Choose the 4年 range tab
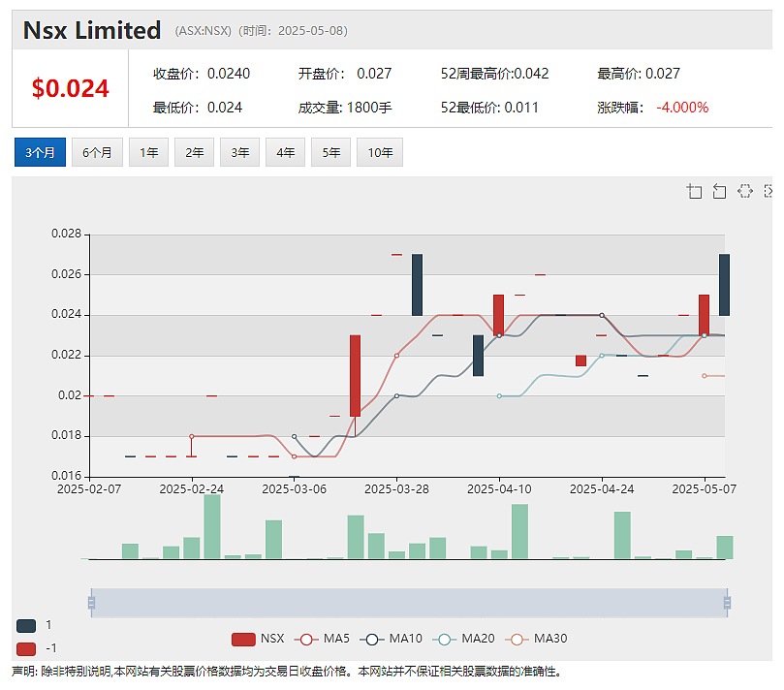784x690 pixels. point(285,152)
